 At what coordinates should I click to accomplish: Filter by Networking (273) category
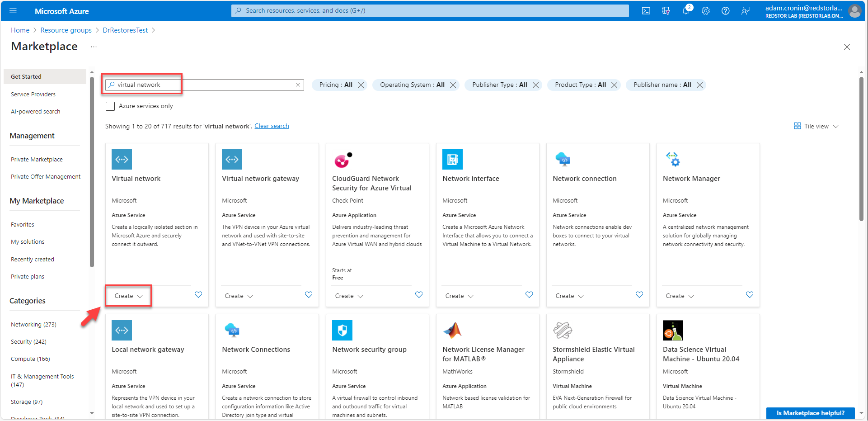tap(33, 324)
